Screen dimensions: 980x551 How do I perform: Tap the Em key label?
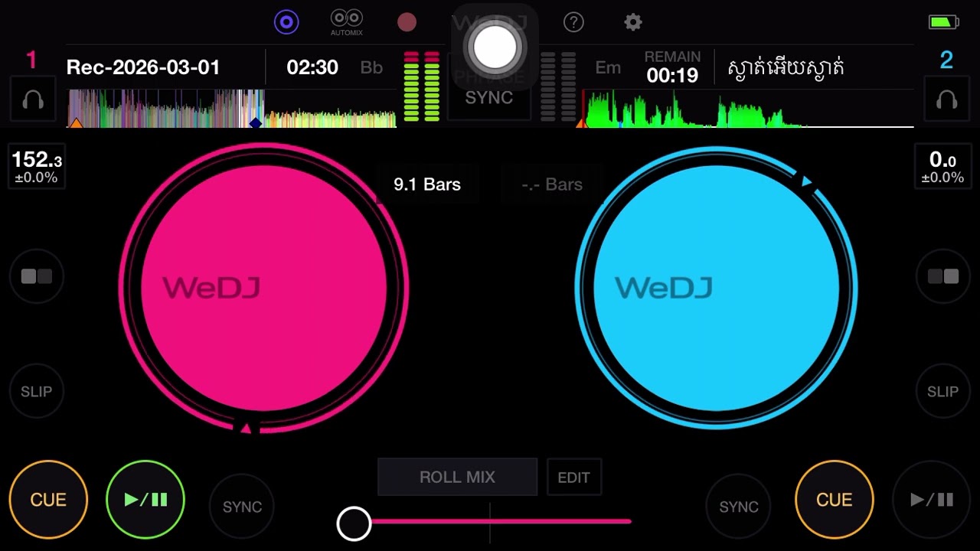pyautogui.click(x=608, y=67)
